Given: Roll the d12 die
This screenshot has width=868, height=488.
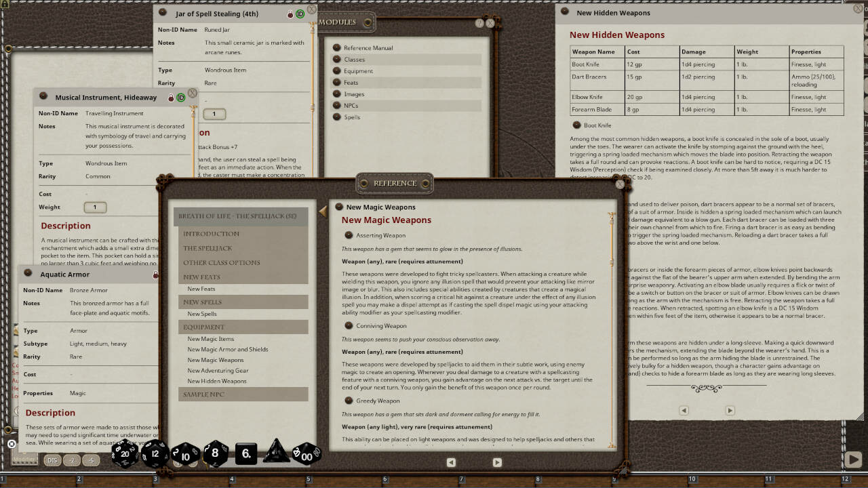Looking at the screenshot, I should point(155,453).
